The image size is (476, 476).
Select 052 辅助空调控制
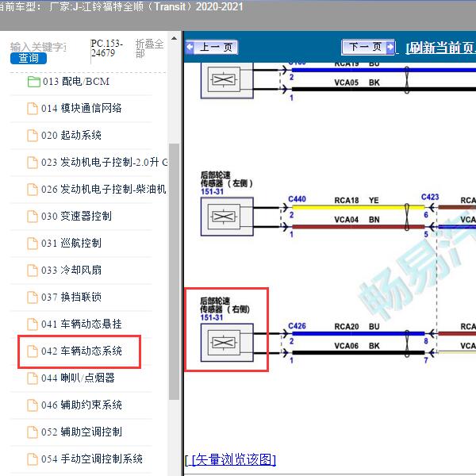(82, 432)
